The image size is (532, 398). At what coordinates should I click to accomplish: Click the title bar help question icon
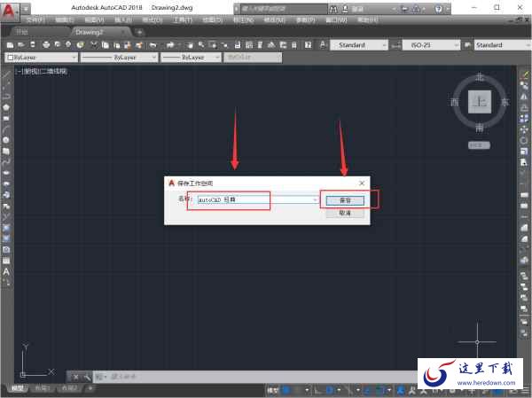click(x=438, y=9)
